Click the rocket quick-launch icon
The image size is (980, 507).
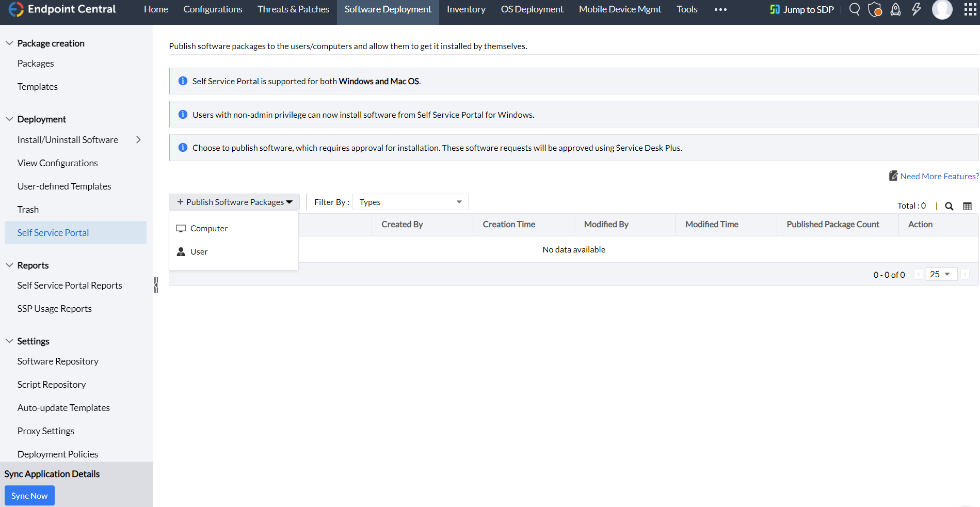[896, 9]
